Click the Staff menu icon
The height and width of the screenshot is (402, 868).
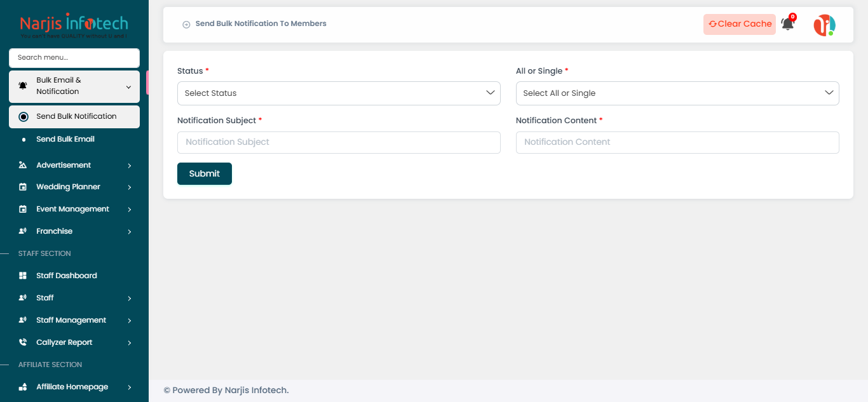(23, 298)
